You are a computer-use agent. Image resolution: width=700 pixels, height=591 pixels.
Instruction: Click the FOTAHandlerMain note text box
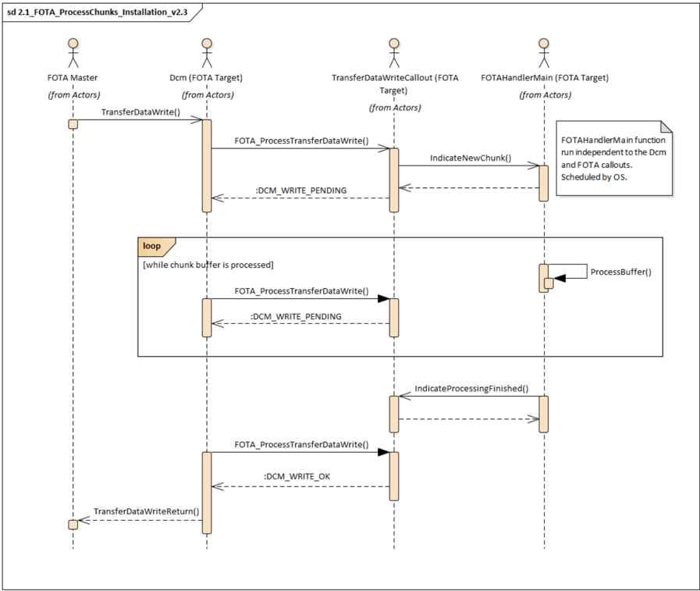(614, 158)
